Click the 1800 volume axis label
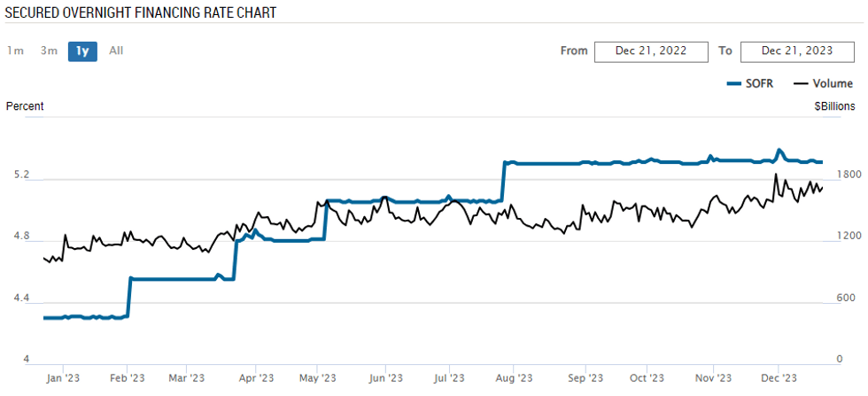868x396 pixels. (x=837, y=175)
